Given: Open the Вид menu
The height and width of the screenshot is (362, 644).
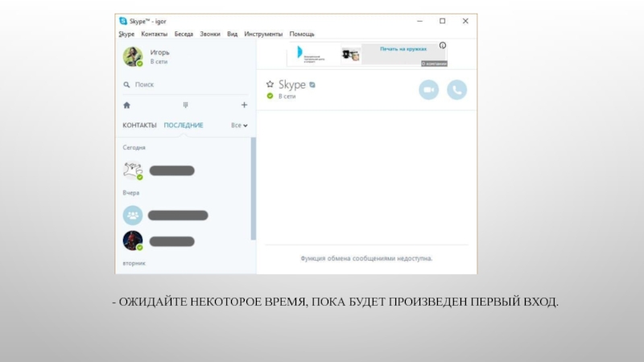Looking at the screenshot, I should (x=232, y=34).
